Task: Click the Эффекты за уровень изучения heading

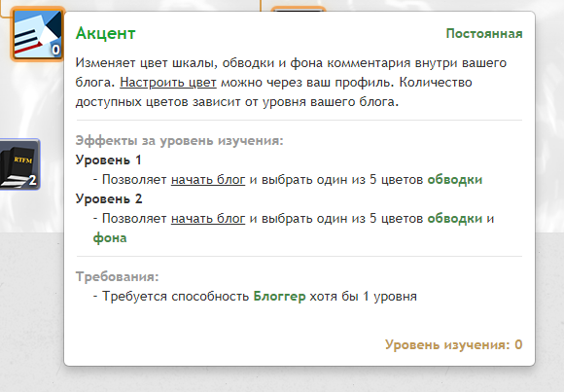Action: coord(180,140)
